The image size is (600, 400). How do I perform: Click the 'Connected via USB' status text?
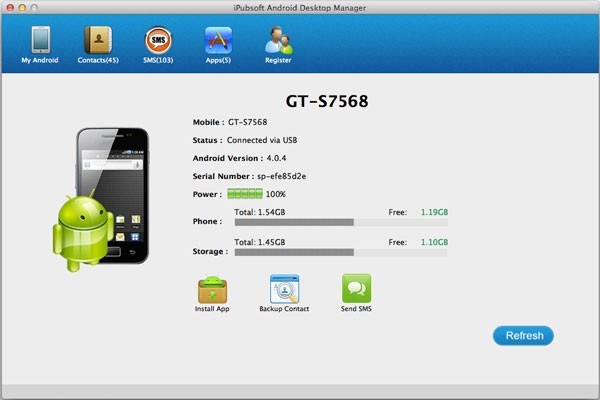point(262,140)
